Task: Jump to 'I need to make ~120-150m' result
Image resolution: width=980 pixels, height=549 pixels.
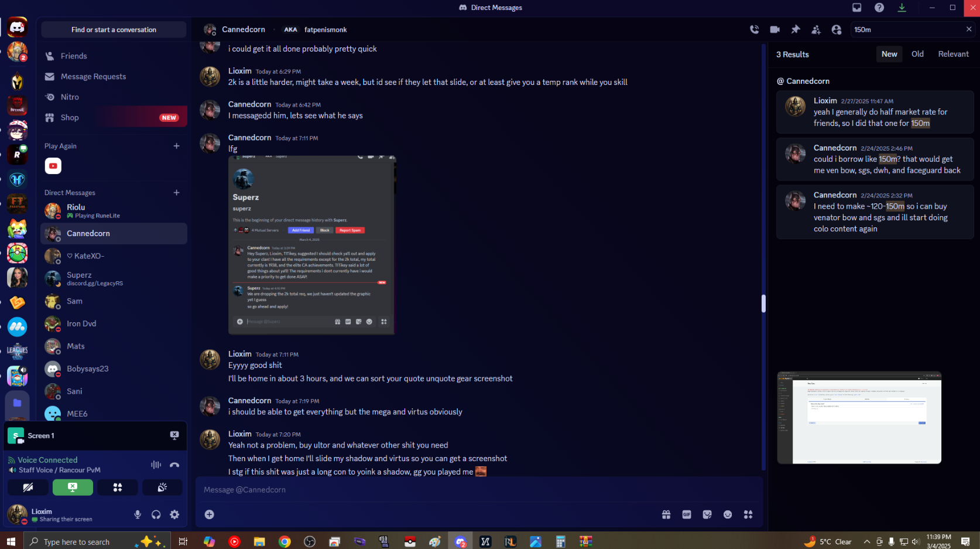Action: tap(875, 212)
